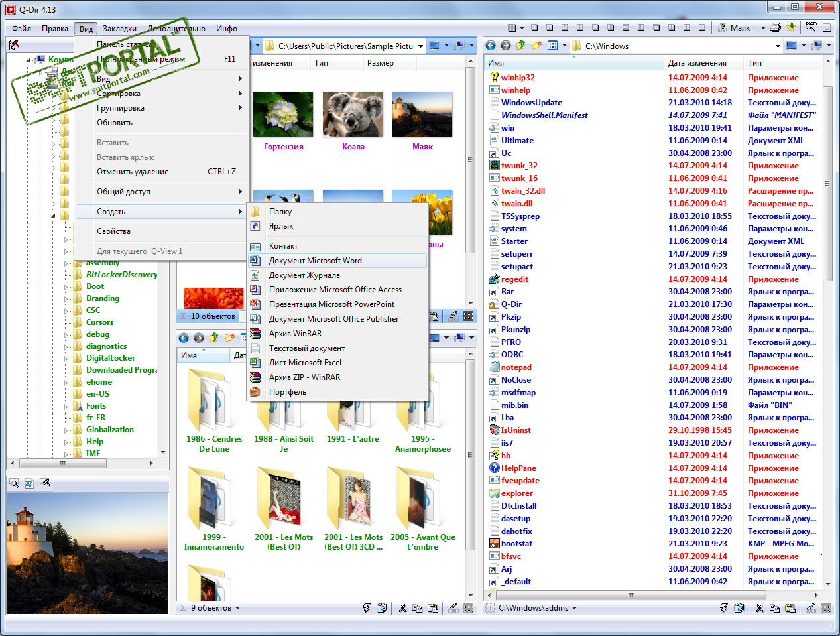This screenshot has width=840, height=636.
Task: Paste using clipboard in the '9 объектов' status bar
Action: pos(433,607)
